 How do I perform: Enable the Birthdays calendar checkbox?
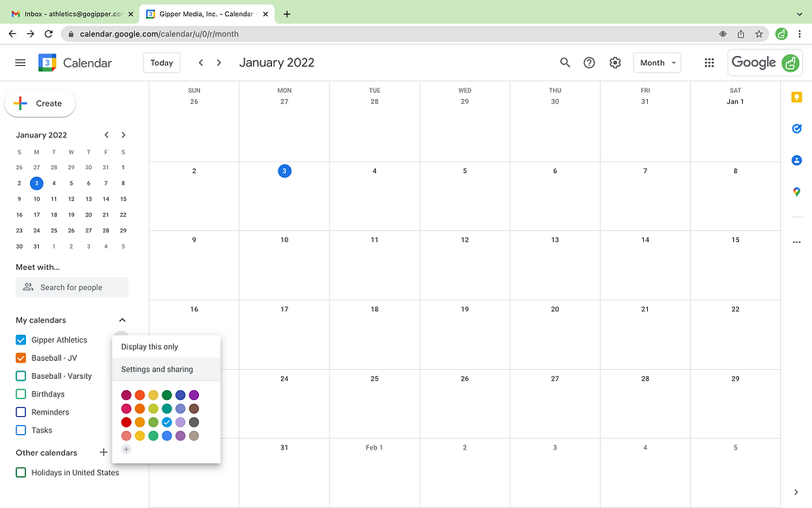[21, 394]
